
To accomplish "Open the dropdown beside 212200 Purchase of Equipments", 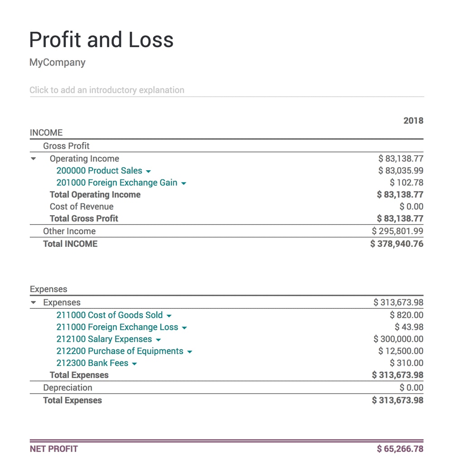I will [x=189, y=351].
